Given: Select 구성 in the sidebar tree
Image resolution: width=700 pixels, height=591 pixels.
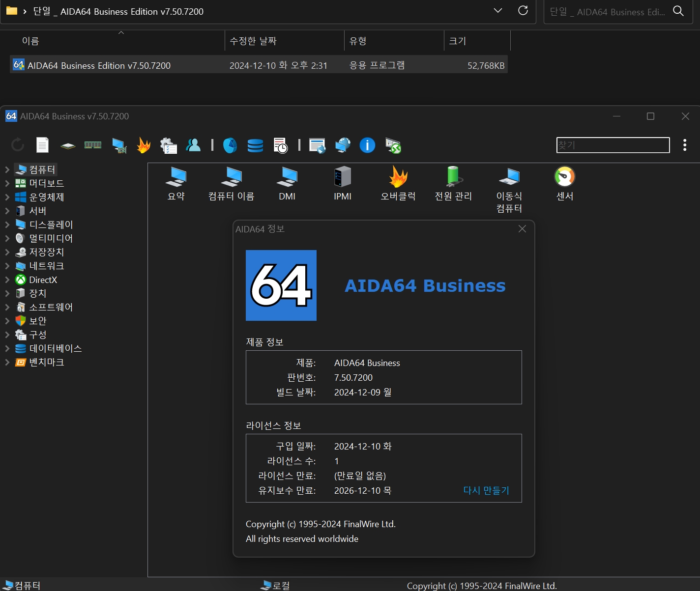Looking at the screenshot, I should pos(37,335).
